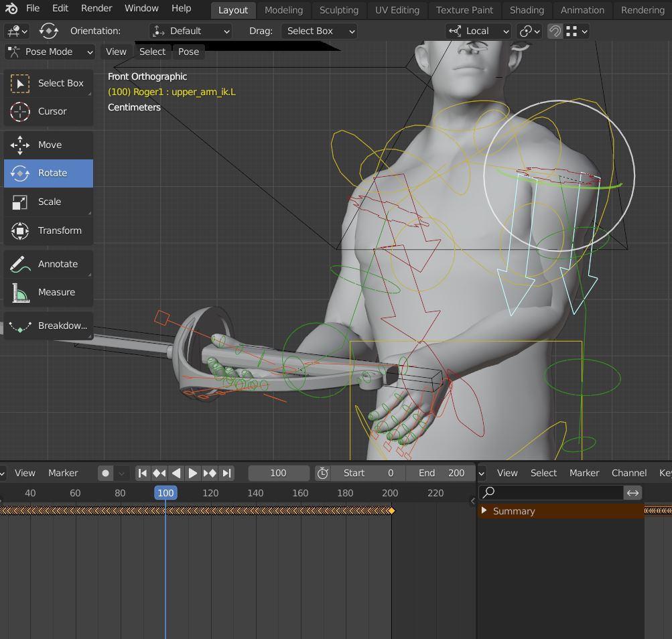Pick the Scale tool
672x639 pixels.
tap(48, 202)
